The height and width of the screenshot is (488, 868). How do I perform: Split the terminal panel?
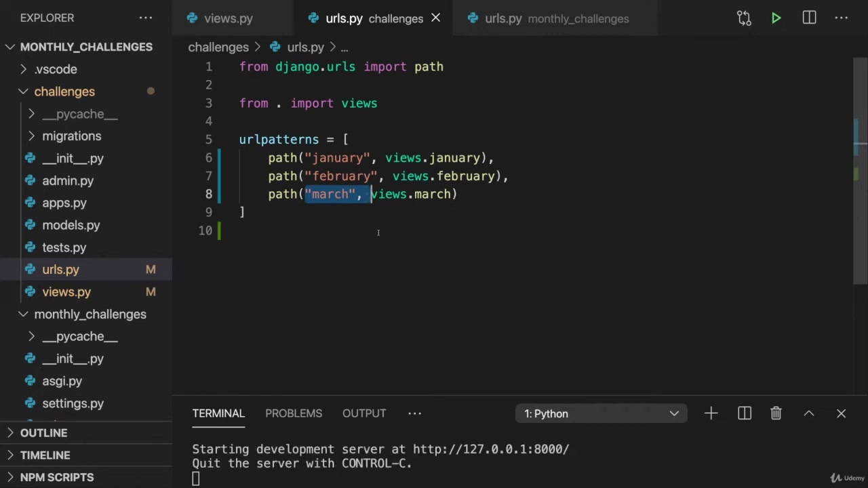click(745, 413)
